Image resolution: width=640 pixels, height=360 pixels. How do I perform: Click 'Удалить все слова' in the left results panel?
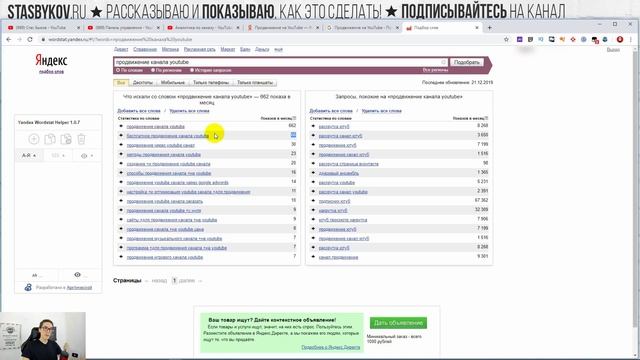(189, 111)
